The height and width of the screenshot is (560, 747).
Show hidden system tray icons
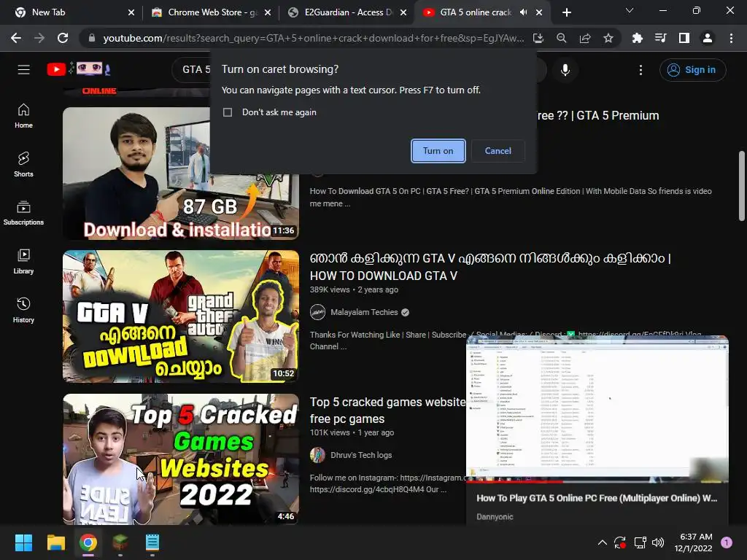(x=602, y=542)
